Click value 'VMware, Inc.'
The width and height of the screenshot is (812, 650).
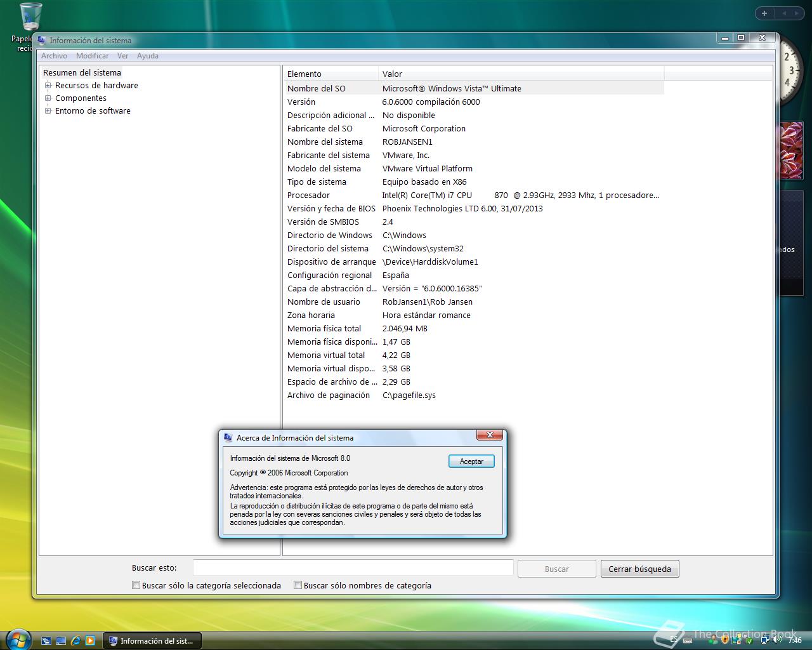(x=405, y=155)
